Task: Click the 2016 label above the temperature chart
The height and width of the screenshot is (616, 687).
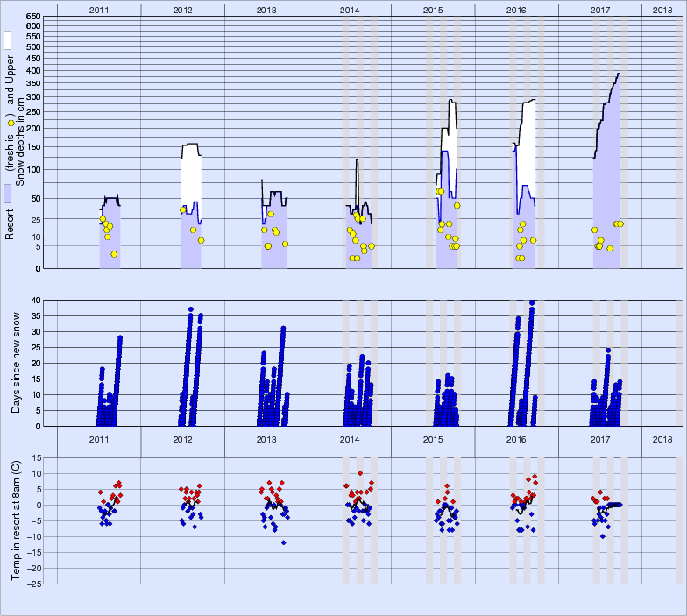Action: [516, 439]
